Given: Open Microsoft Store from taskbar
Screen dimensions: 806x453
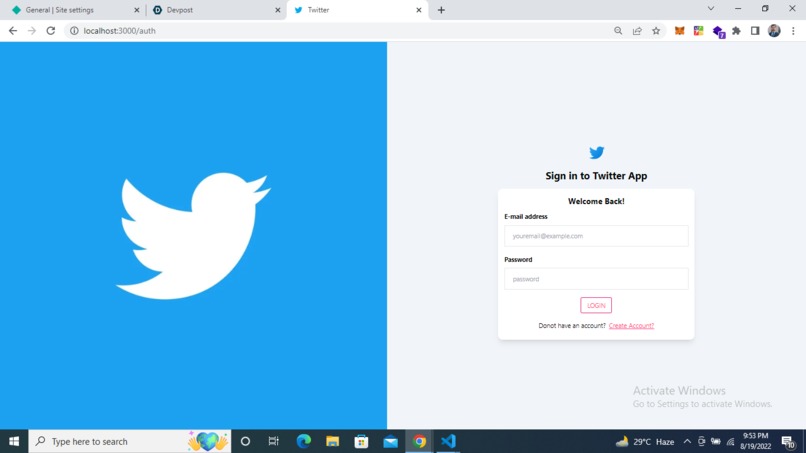Looking at the screenshot, I should (x=361, y=441).
